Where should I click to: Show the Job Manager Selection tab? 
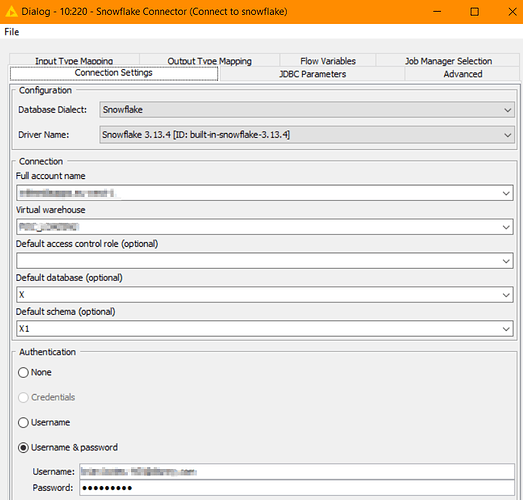pyautogui.click(x=448, y=61)
